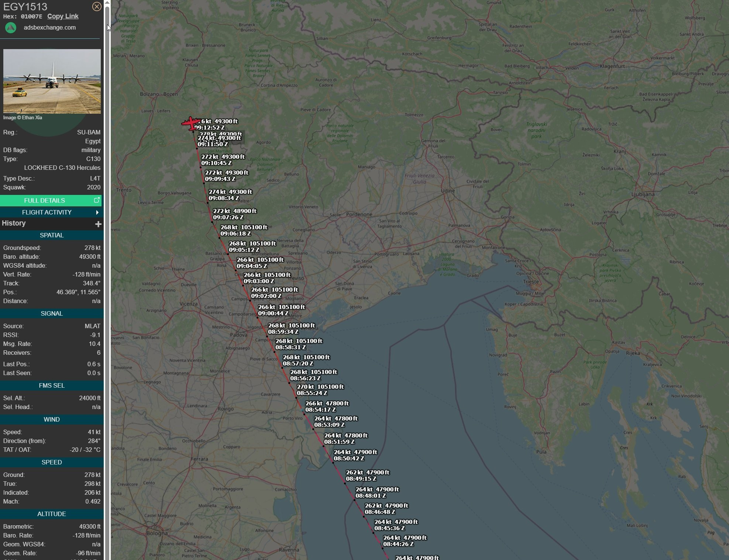Image resolution: width=729 pixels, height=560 pixels.
Task: Click the Copy Link hyperlink
Action: point(63,16)
